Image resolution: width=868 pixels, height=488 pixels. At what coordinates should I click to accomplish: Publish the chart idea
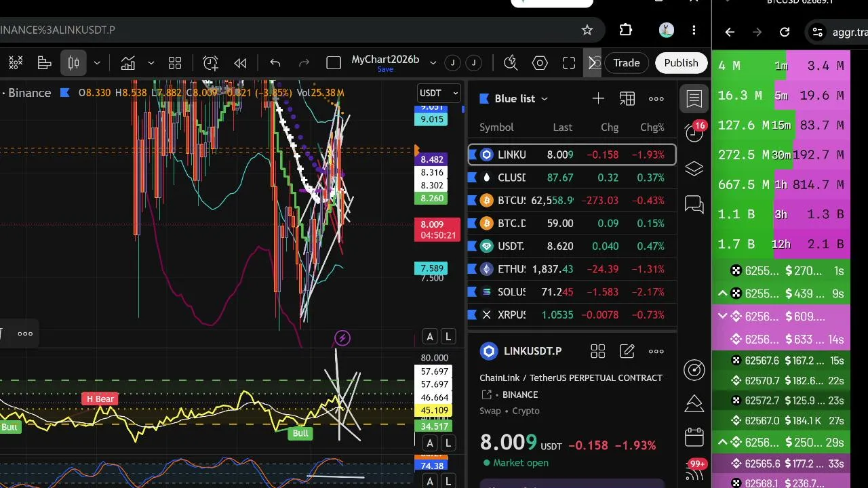pyautogui.click(x=681, y=63)
